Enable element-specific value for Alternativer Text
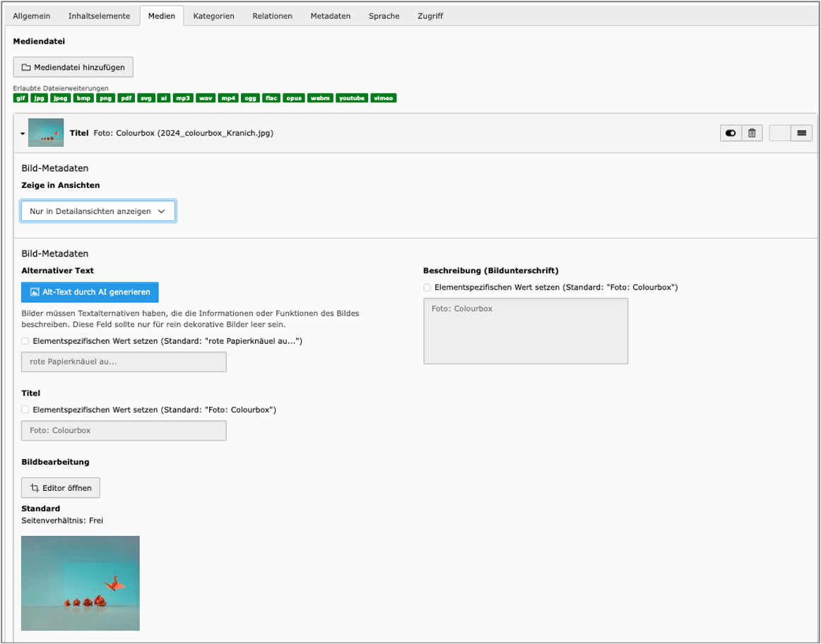 point(25,341)
